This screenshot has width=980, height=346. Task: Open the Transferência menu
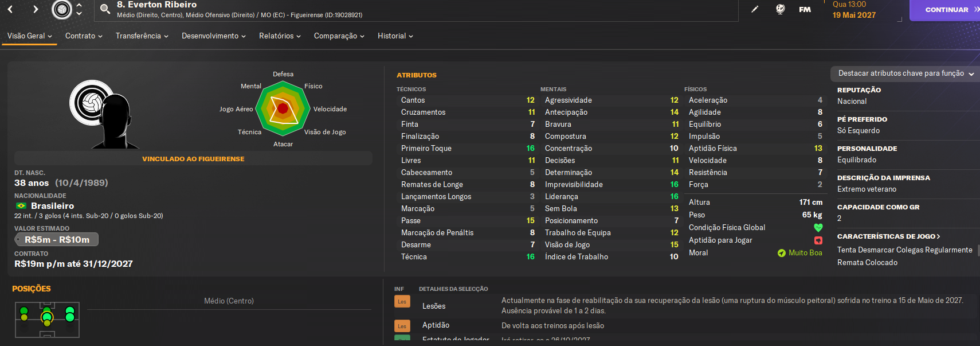tap(142, 36)
